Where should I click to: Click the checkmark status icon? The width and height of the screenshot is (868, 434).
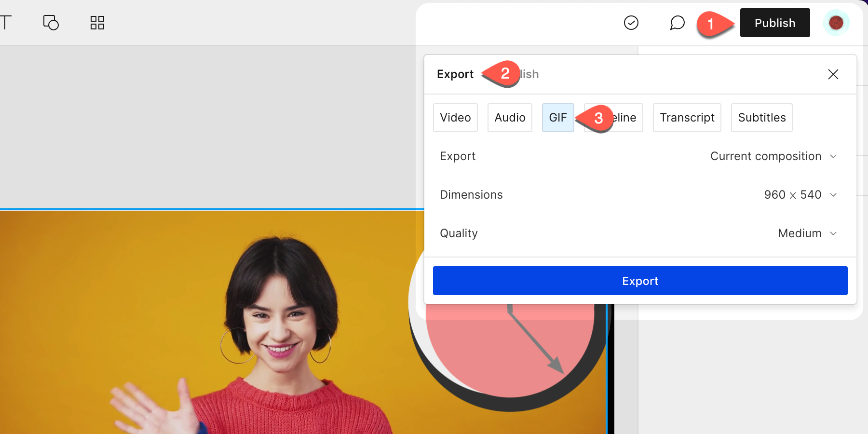pos(631,23)
